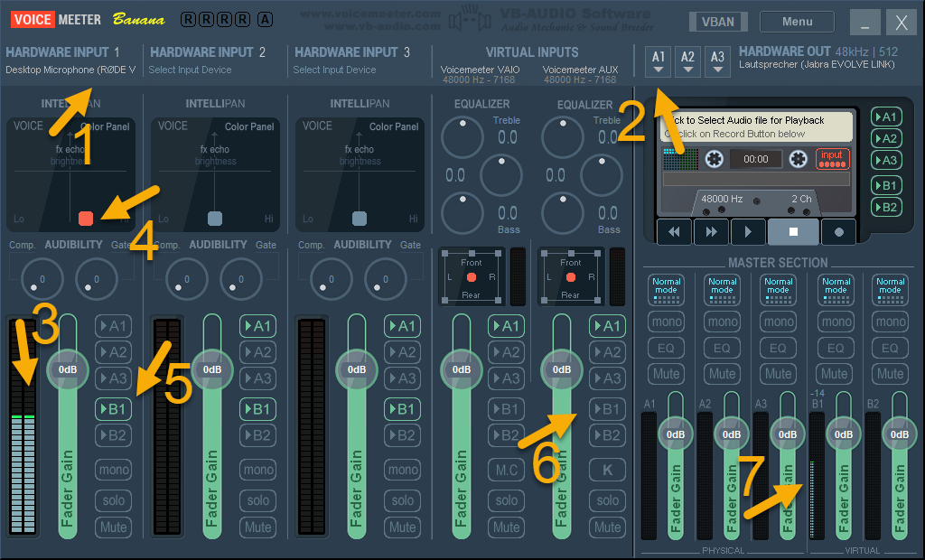925x560 pixels.
Task: Click Intellipan cursor on Hardware Input 3
Action: (360, 219)
